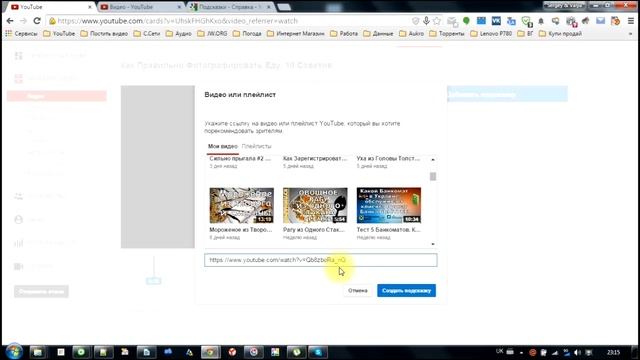
Task: Open the Google Drive taskbar icon
Action: point(189,352)
